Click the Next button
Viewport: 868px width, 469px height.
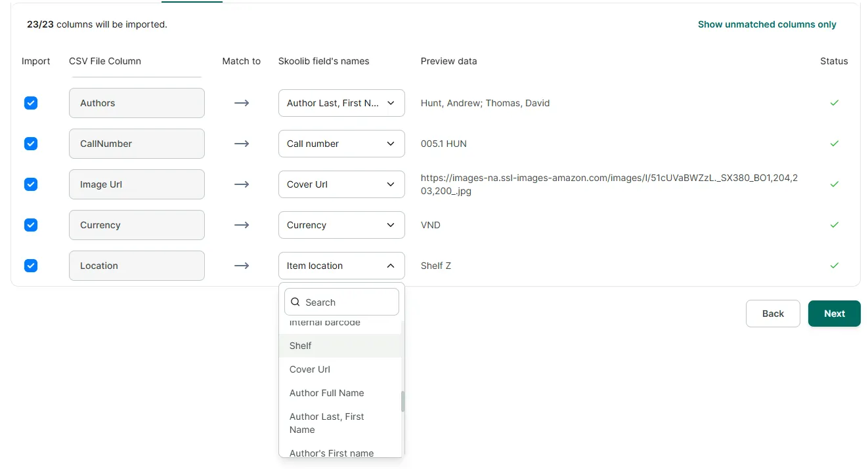pyautogui.click(x=834, y=314)
